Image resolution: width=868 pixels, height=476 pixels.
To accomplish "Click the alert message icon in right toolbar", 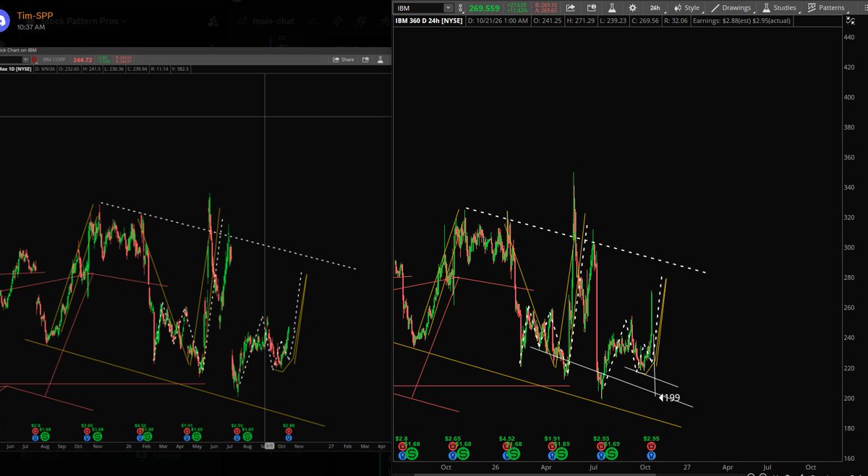I will coord(592,8).
